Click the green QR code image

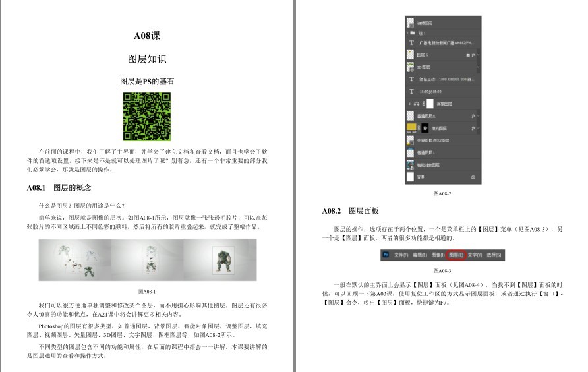click(x=147, y=117)
